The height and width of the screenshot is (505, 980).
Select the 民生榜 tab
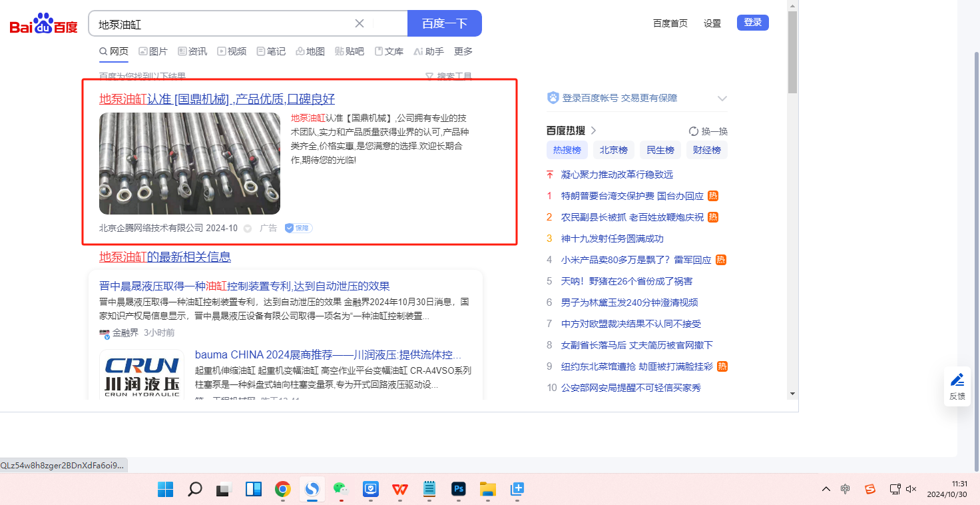click(660, 150)
